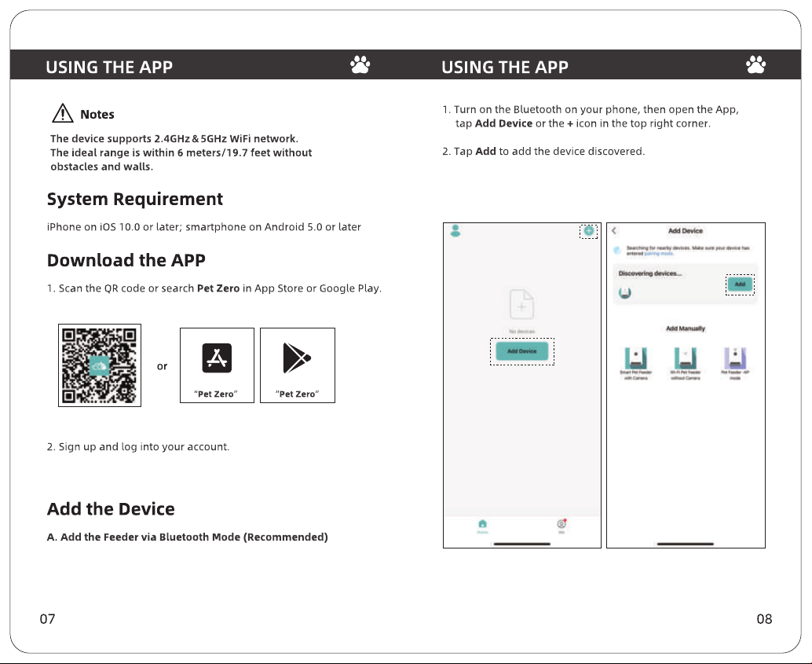Click the pairing mode link
812x664 pixels.
[659, 254]
